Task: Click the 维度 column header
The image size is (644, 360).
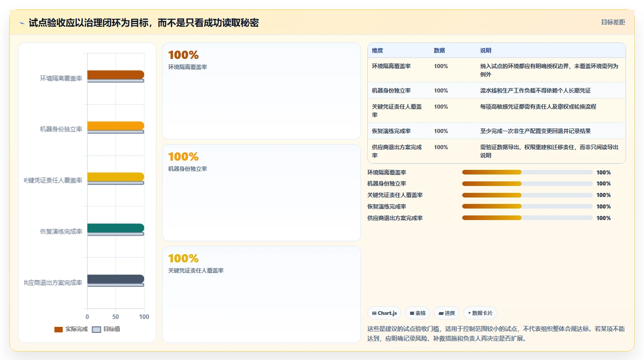Action: point(377,51)
